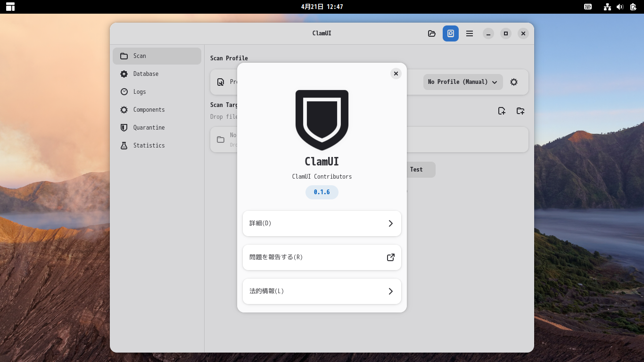
Task: Click the chevron on the 法的情報(L) row
Action: [390, 291]
